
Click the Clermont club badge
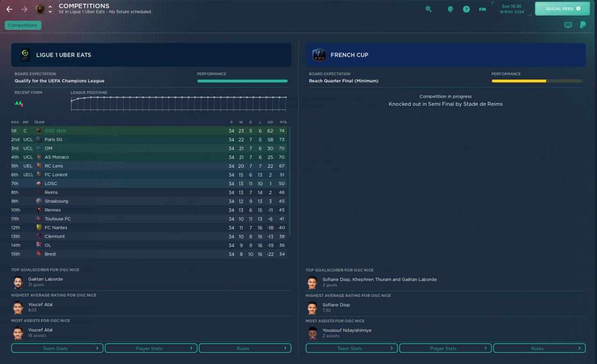point(39,237)
